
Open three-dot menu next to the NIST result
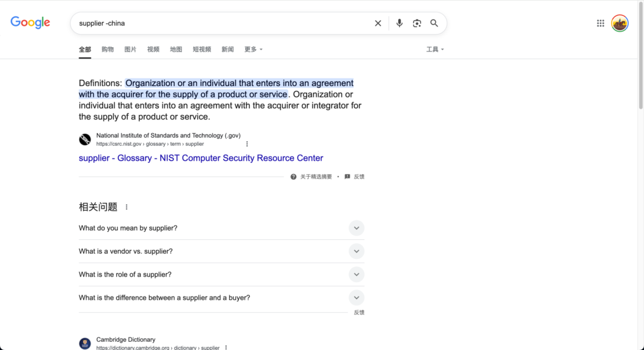pyautogui.click(x=247, y=144)
